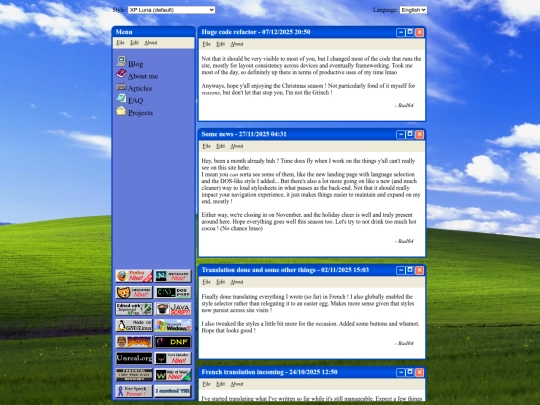This screenshot has width=540, height=405.
Task: Open File menu in Translation done window
Action: click(x=206, y=282)
